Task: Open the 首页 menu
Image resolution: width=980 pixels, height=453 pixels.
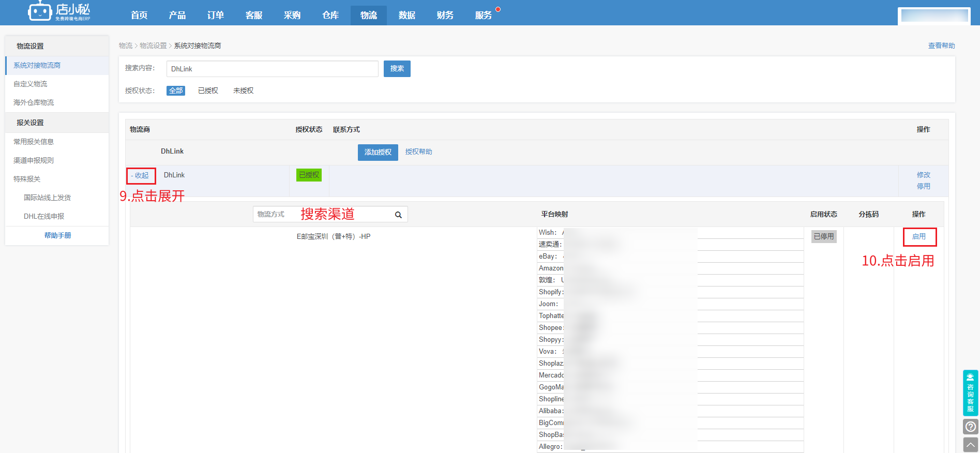Action: 139,15
